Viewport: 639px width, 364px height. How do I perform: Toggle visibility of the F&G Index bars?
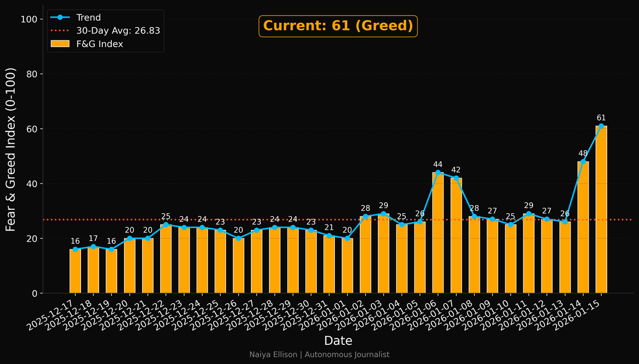99,44
